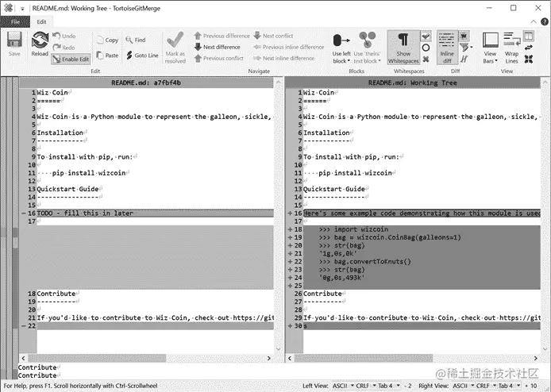The width and height of the screenshot is (551, 392).
Task: Click the X icon in Whitespaces group
Action: [426, 59]
